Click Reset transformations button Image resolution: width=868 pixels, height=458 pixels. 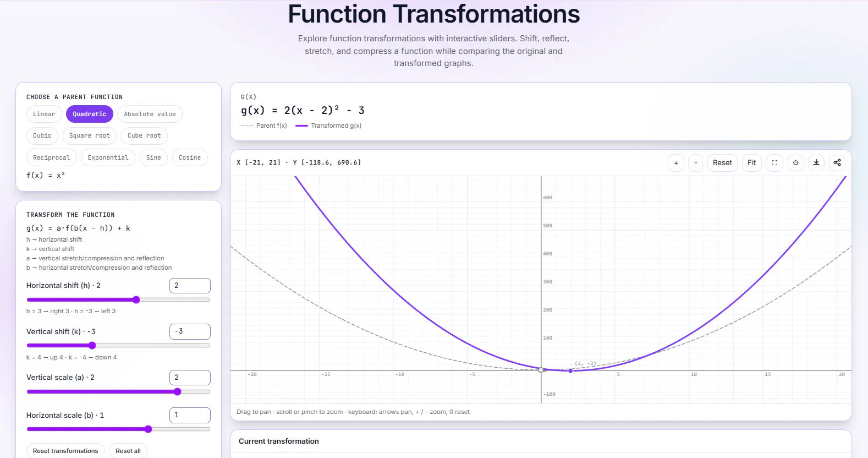point(65,451)
